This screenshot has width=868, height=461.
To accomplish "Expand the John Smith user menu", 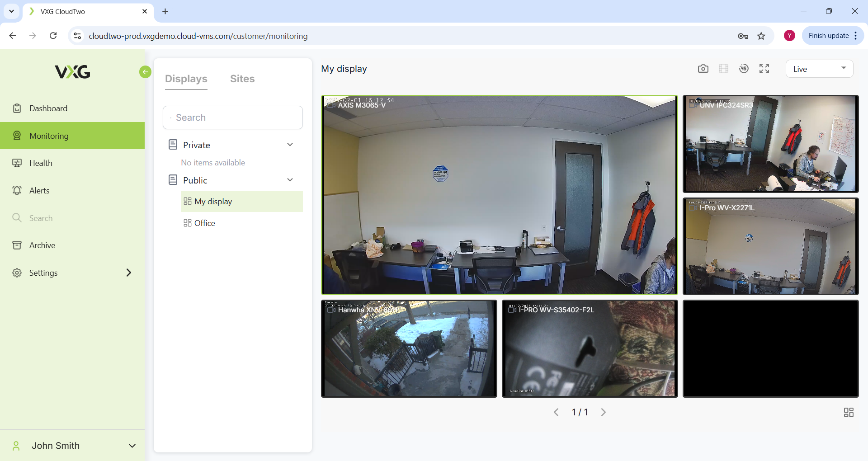I will point(132,446).
